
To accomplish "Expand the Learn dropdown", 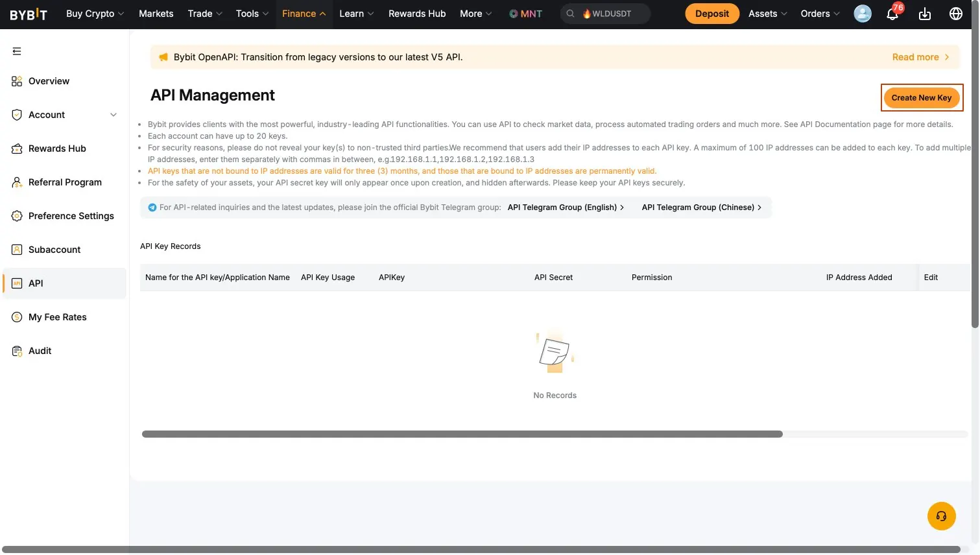I will coord(357,14).
